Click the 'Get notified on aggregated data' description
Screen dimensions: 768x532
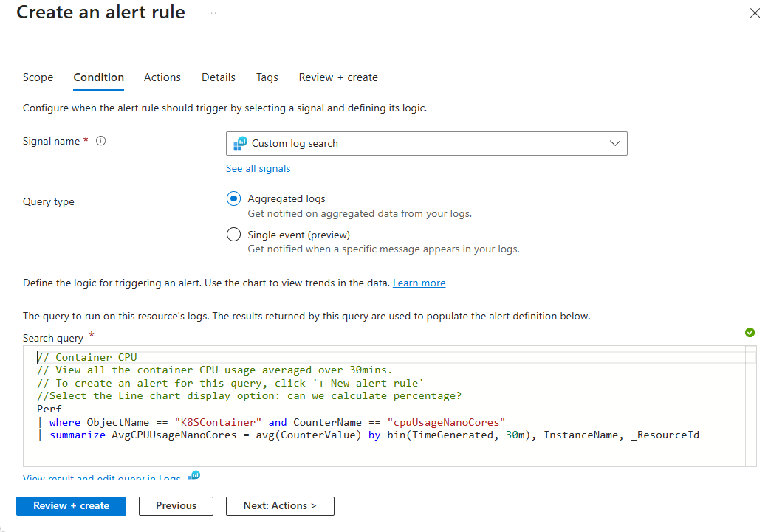pos(360,213)
